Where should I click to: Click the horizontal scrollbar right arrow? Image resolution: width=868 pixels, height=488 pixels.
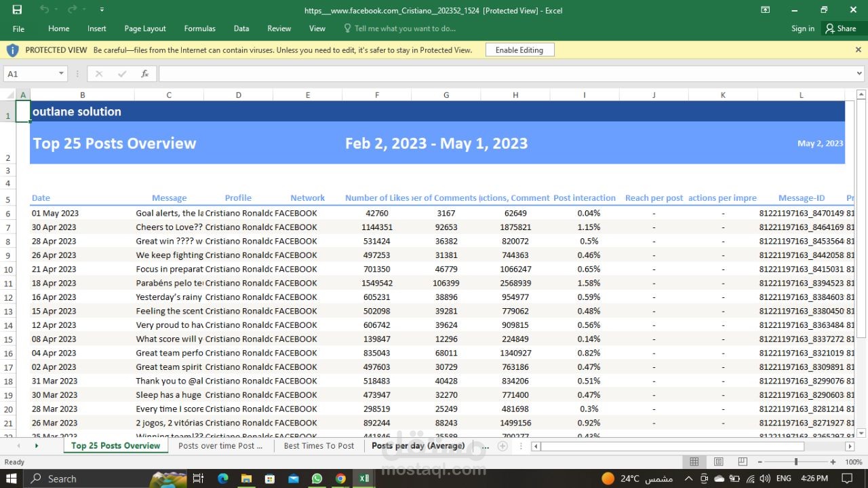pos(850,447)
